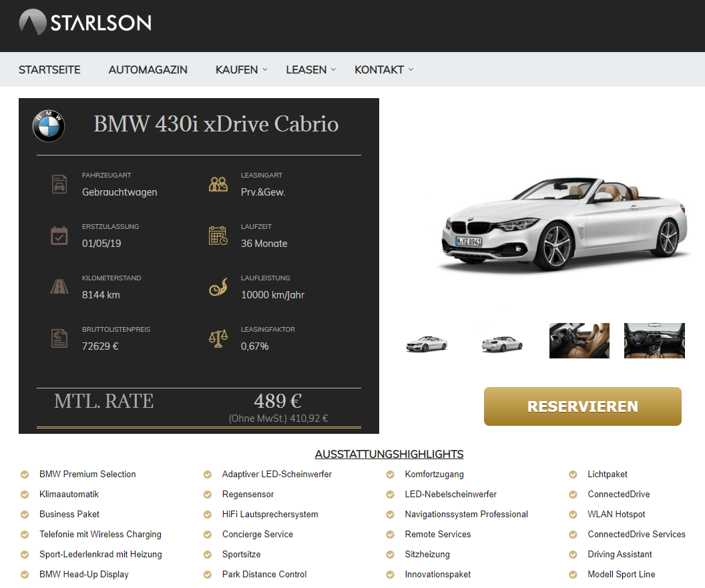Open the Automagazin menu item

pos(148,69)
